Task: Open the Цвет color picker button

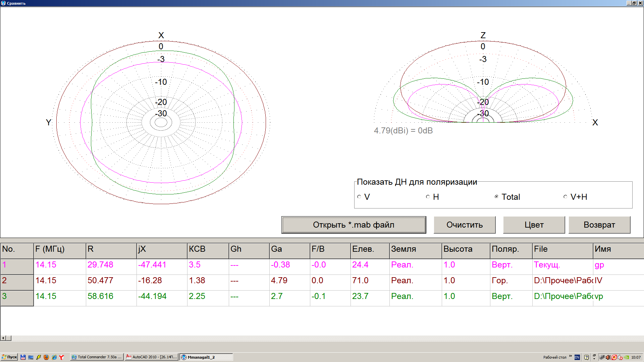Action: (534, 225)
